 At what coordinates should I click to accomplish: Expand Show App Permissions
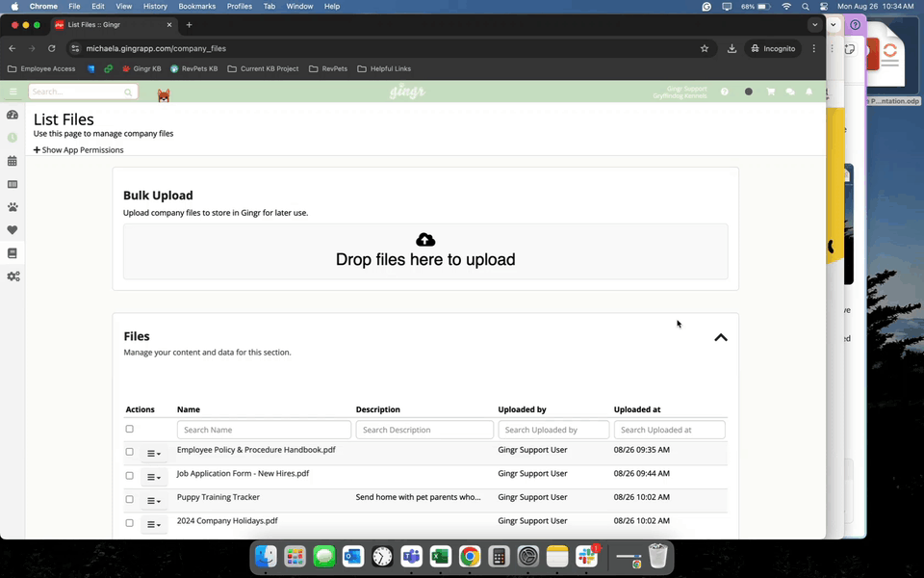click(78, 149)
